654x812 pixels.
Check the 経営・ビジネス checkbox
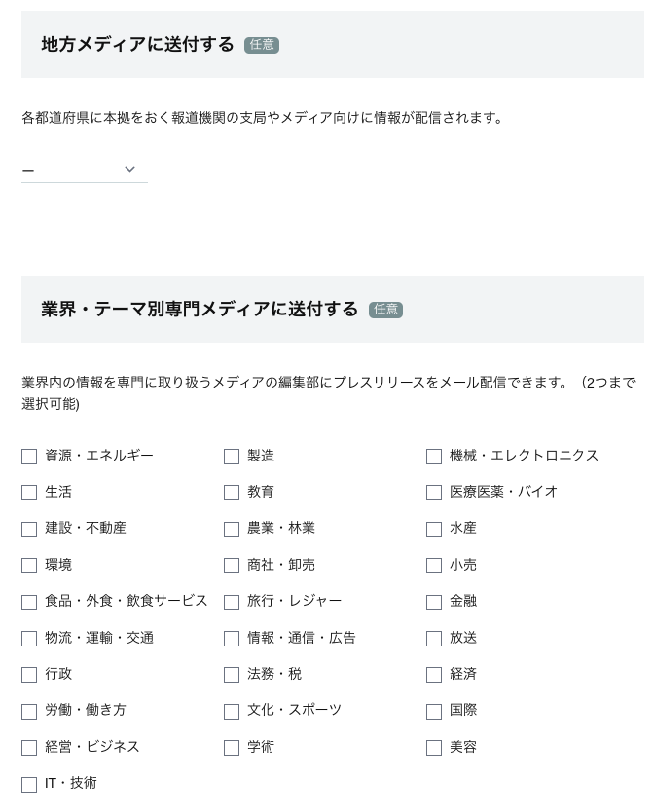click(x=29, y=748)
